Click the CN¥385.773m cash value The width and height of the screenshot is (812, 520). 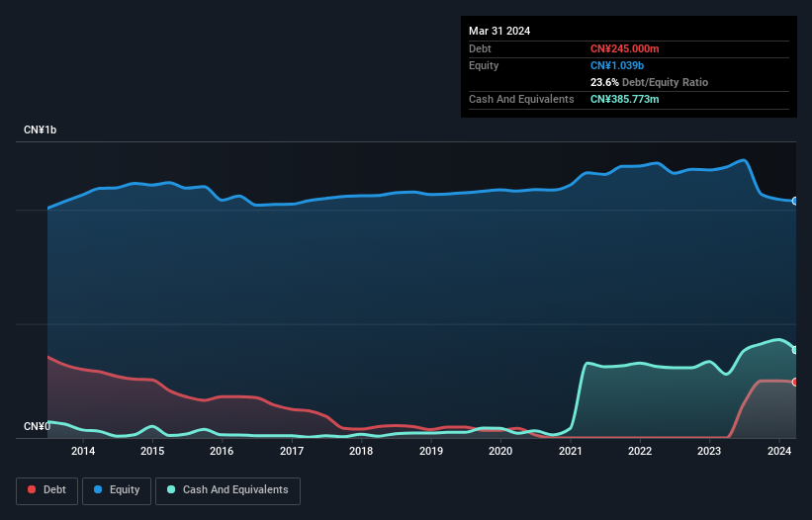[x=624, y=99]
